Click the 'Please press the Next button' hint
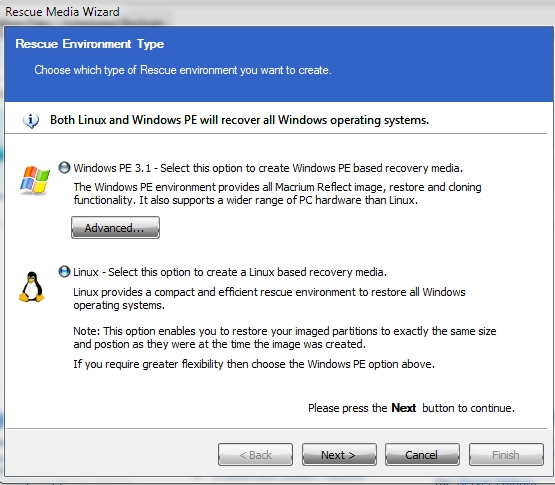The image size is (555, 485). [x=411, y=408]
